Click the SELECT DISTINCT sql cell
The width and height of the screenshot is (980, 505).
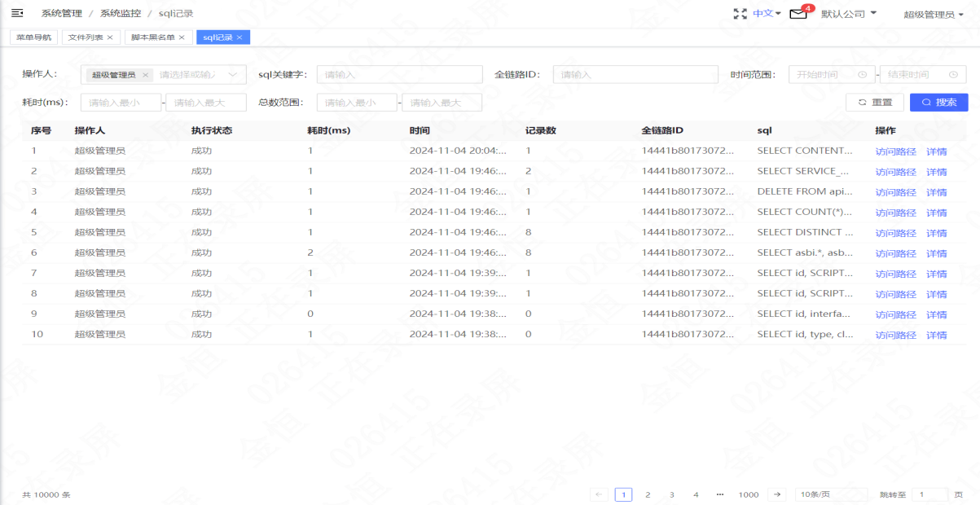(x=805, y=232)
